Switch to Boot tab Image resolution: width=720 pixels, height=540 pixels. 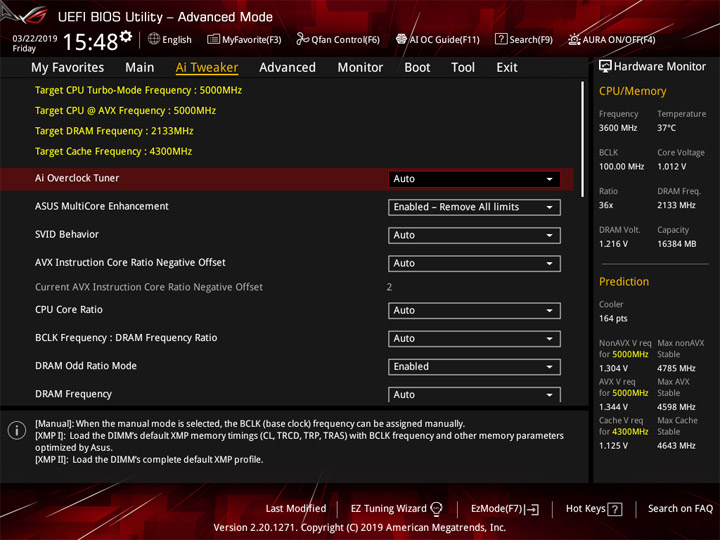(x=417, y=68)
